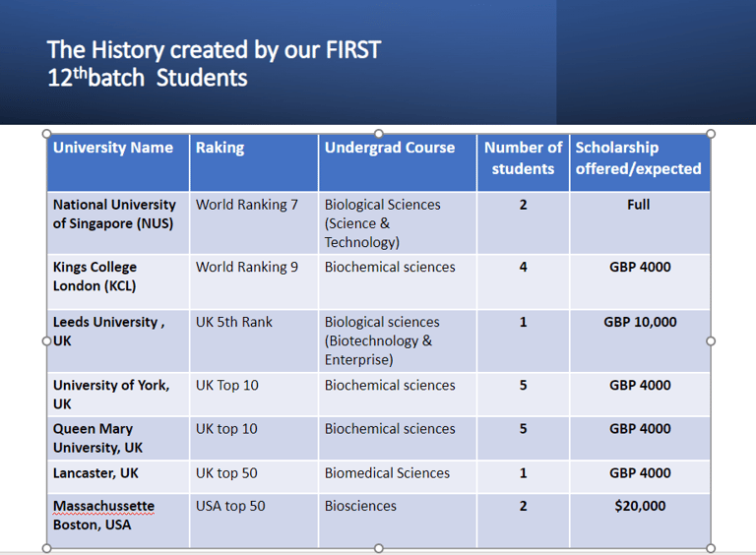Select the 'Raking' header cell
Image resolution: width=756 pixels, height=555 pixels.
pos(254,162)
